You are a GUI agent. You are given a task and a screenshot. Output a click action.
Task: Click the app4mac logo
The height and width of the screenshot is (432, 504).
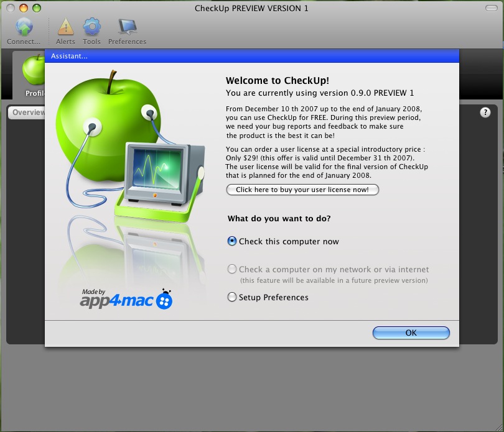(x=126, y=299)
